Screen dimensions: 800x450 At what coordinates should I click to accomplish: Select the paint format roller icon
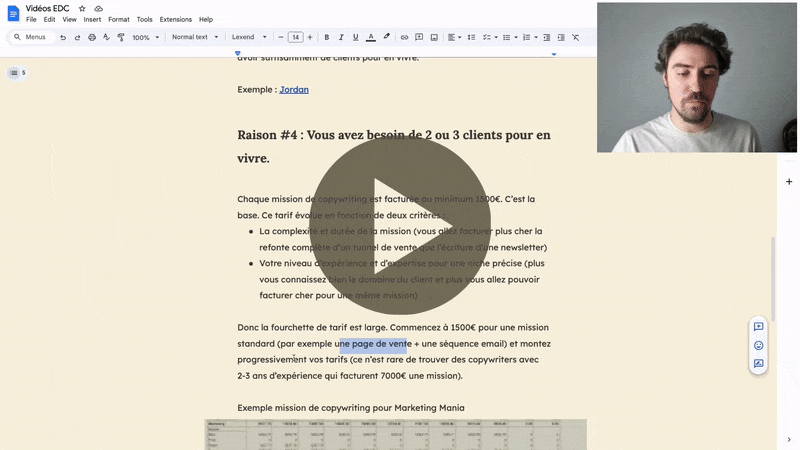(121, 37)
